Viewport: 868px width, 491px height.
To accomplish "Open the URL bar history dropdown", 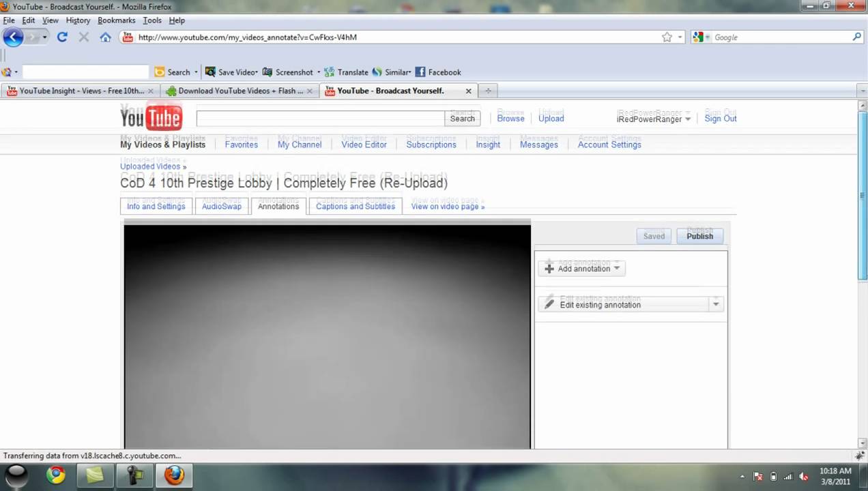I will coord(680,37).
